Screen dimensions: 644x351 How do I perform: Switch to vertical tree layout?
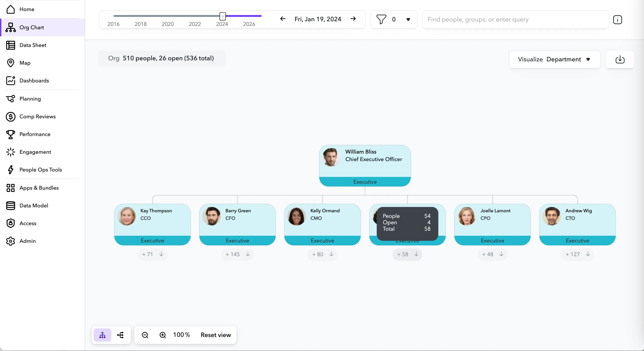point(102,335)
